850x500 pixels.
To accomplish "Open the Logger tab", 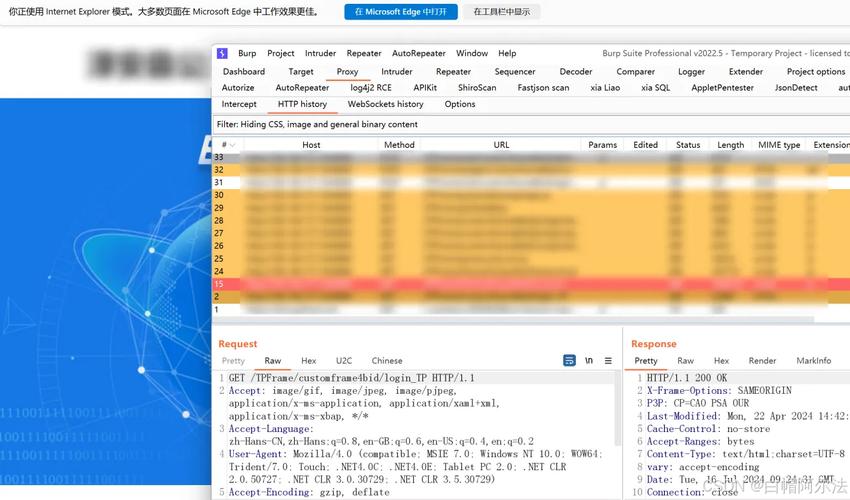I will (x=691, y=72).
